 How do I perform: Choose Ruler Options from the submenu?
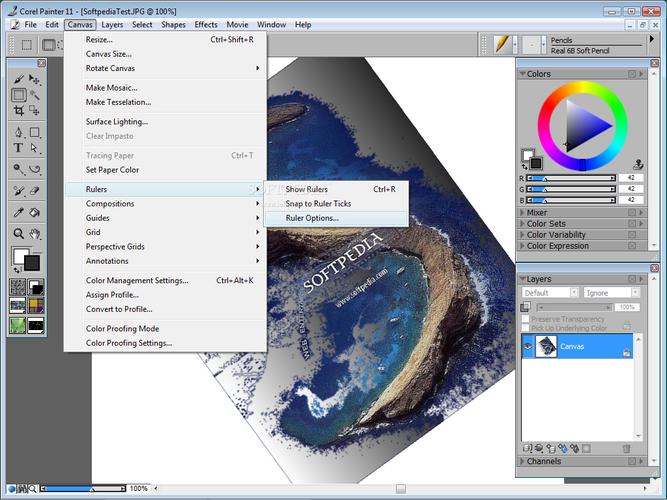[336, 218]
